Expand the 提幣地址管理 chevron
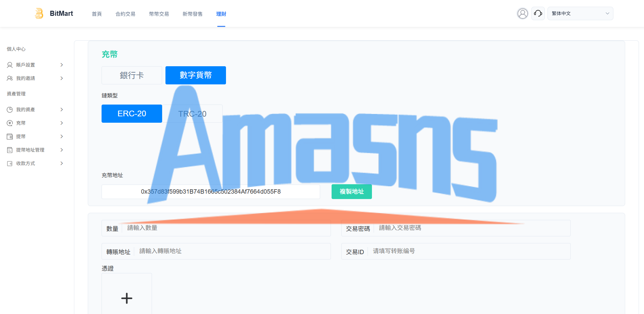Image resolution: width=644 pixels, height=314 pixels. tap(62, 150)
